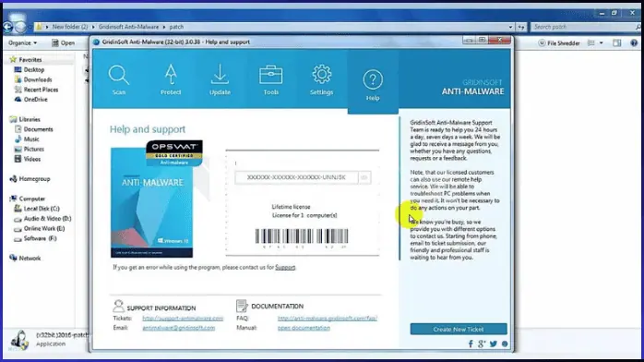Open Pictures library
Image resolution: width=644 pixels, height=362 pixels.
[34, 150]
